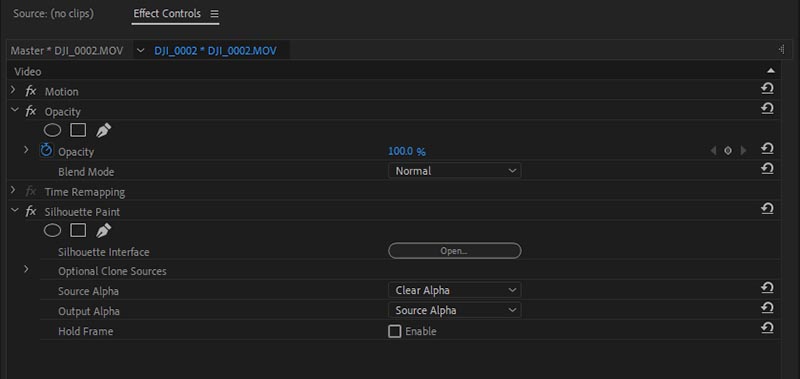Add or remove Opacity keyframe

(728, 150)
